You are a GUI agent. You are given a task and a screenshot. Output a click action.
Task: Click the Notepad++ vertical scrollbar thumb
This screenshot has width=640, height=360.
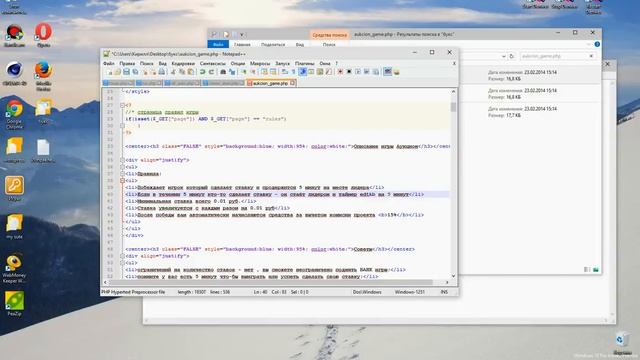[x=453, y=107]
